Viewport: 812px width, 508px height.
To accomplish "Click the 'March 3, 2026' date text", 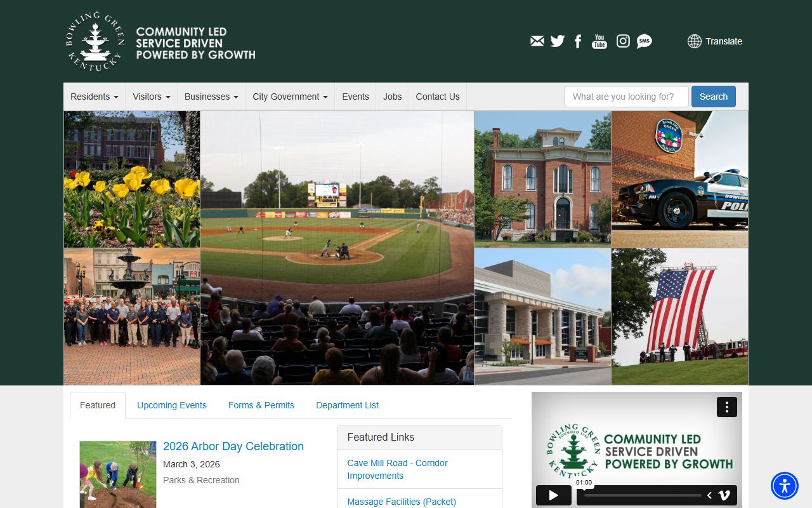I will (x=192, y=464).
